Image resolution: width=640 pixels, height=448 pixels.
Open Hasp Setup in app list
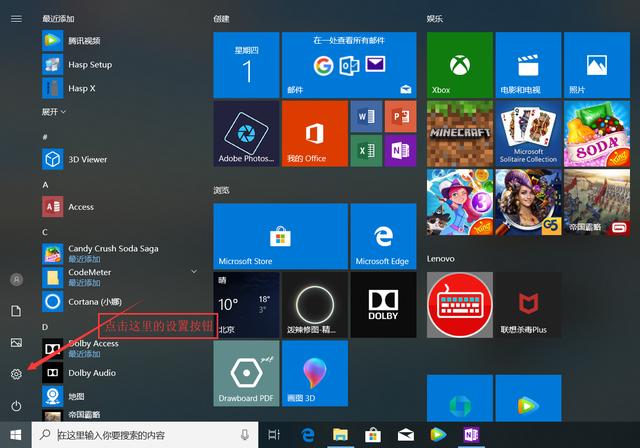click(x=118, y=64)
